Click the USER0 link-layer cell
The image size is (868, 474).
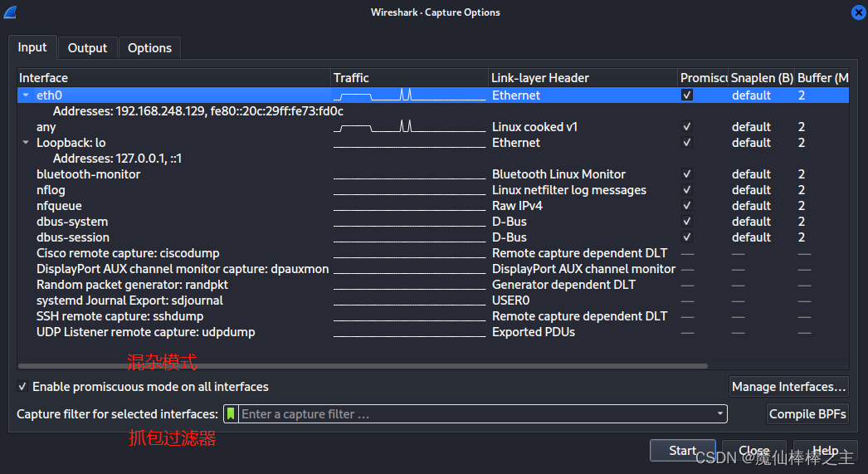pyautogui.click(x=511, y=301)
